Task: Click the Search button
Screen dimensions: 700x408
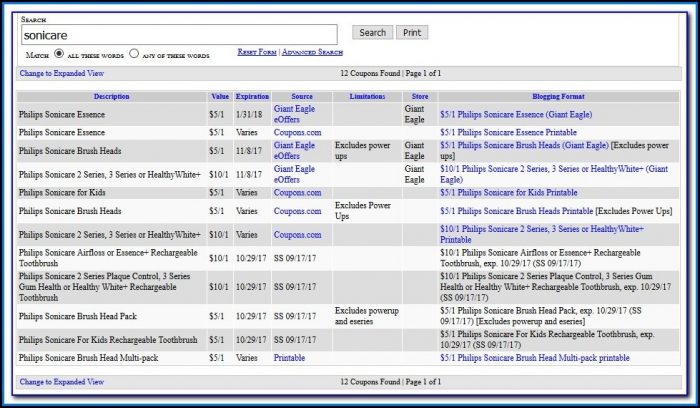Action: click(x=372, y=33)
